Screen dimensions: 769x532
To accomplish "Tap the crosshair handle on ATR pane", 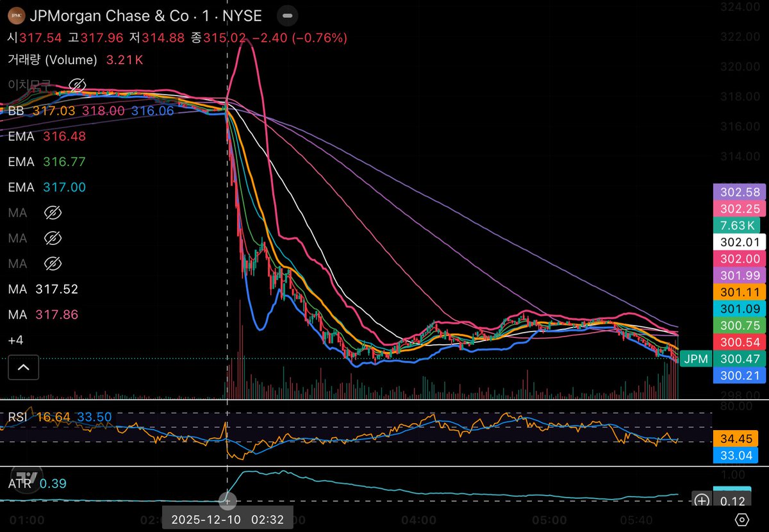I will (x=227, y=500).
